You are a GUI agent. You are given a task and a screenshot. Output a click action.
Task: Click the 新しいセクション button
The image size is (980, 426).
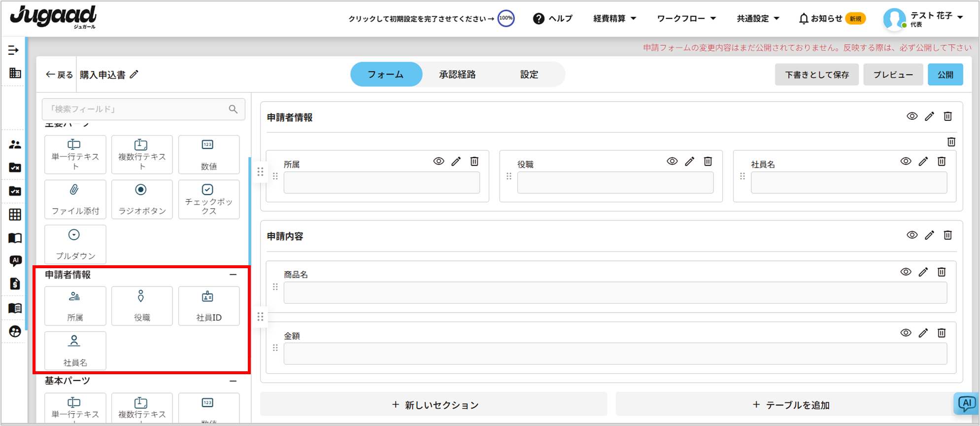434,405
